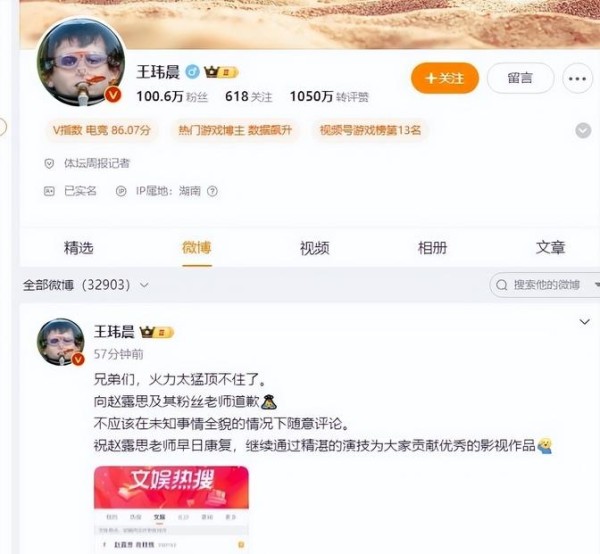
Task: Open the three-dots more options button
Action: pos(577,78)
